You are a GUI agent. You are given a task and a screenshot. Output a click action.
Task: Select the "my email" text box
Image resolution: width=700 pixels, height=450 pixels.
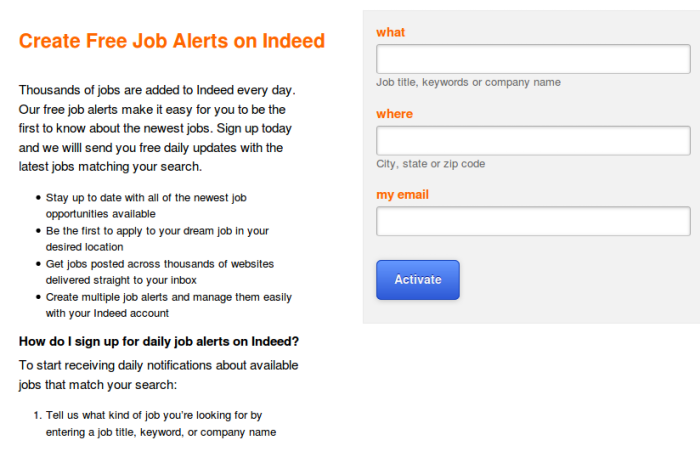[x=533, y=221]
